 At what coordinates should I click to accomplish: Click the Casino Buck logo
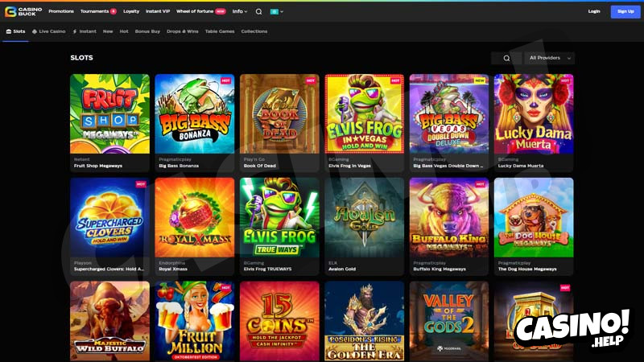[23, 11]
